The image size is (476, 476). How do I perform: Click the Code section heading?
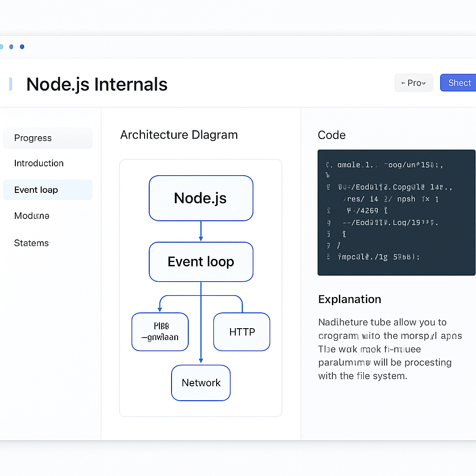pyautogui.click(x=331, y=135)
